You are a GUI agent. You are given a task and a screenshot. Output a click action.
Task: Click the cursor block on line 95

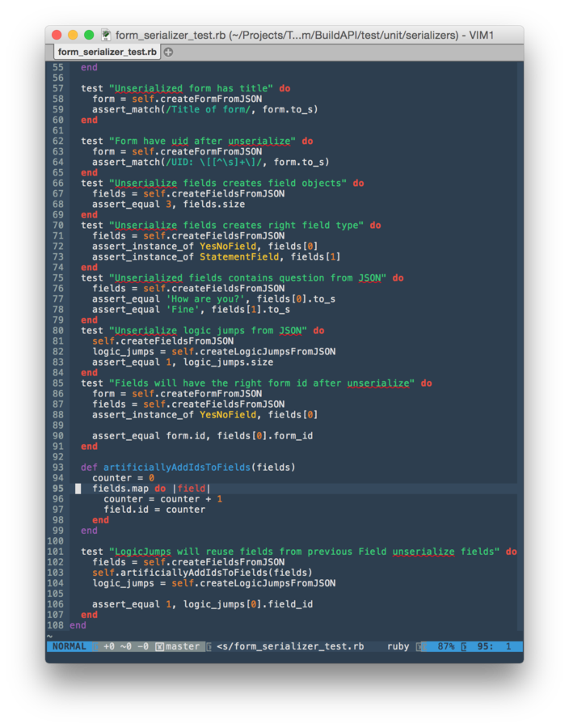(x=78, y=489)
